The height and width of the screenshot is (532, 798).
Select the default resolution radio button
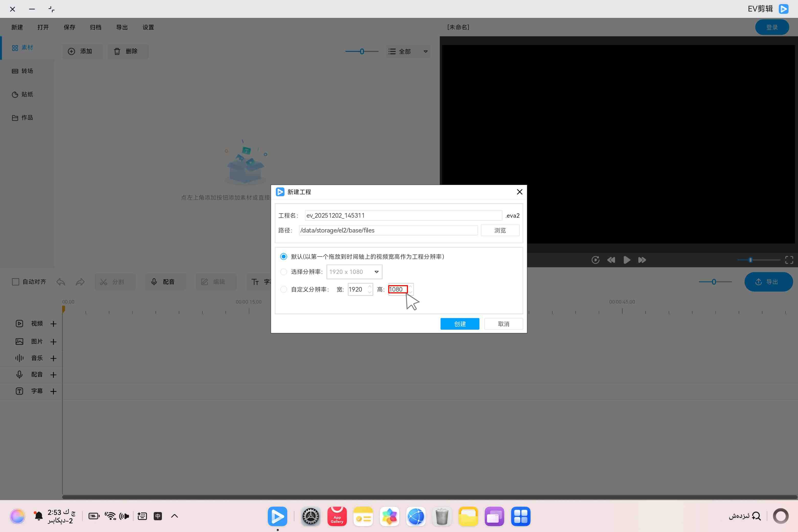pos(284,257)
